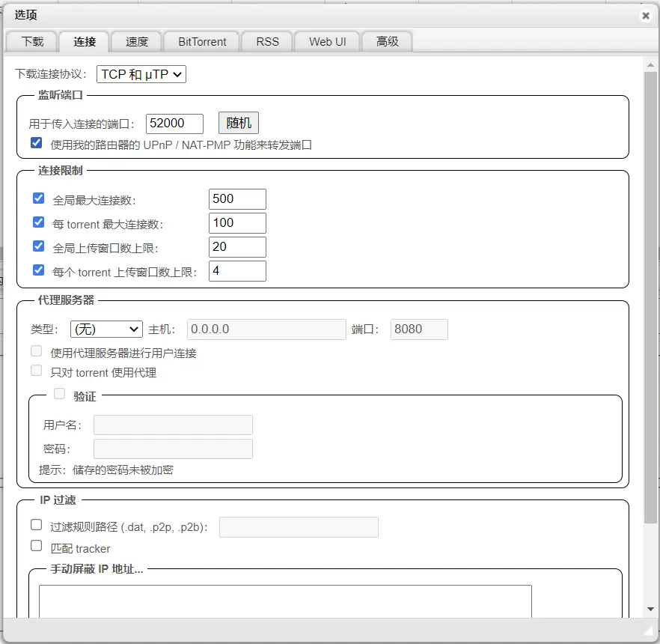Click the 手动屏蔽 IP 地址 text area
Image resolution: width=660 pixels, height=644 pixels.
tap(285, 601)
